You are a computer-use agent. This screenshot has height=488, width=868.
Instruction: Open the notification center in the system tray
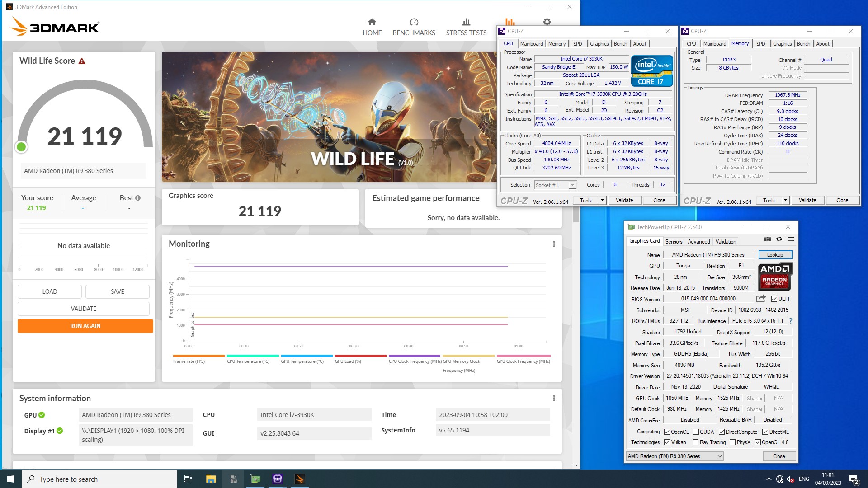click(854, 479)
